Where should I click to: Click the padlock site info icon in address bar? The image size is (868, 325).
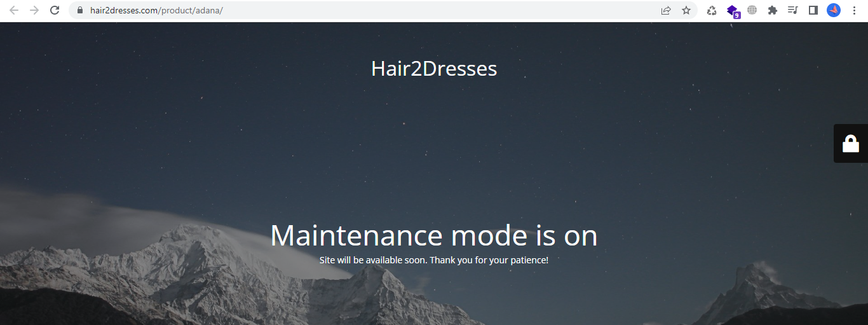click(x=80, y=10)
